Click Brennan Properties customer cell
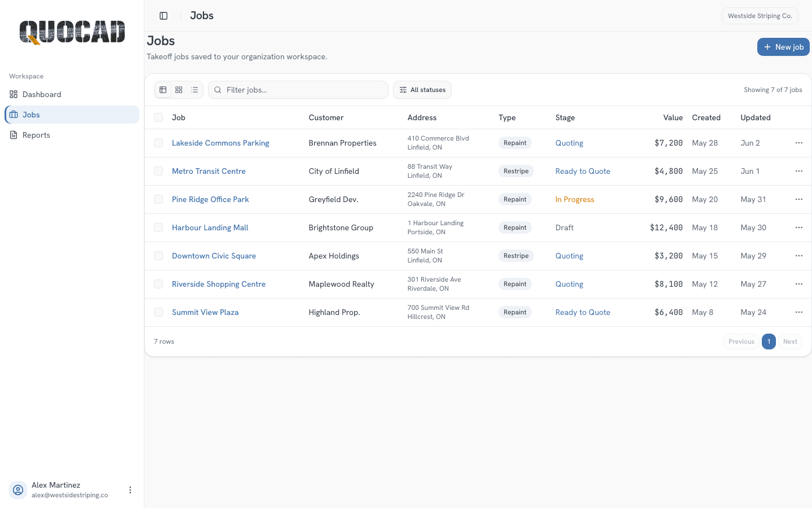The width and height of the screenshot is (812, 508). coord(342,143)
